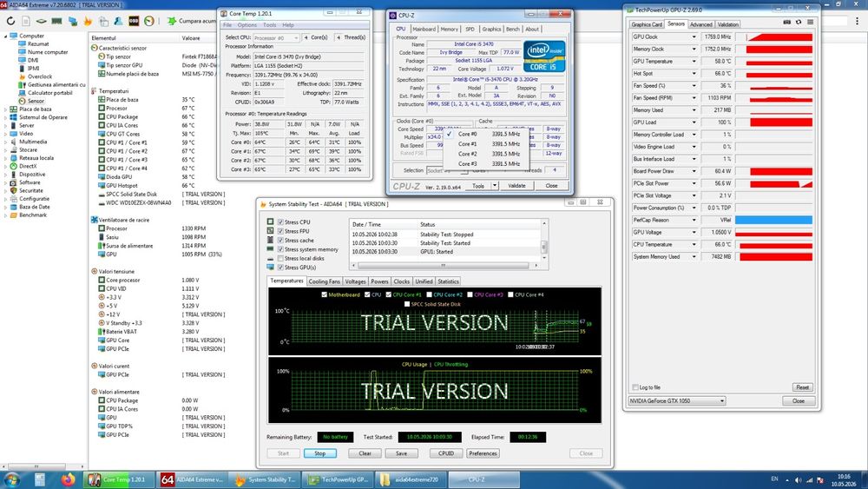Open aida64extreme720 folder taskbar button
Viewport: 868px width, 489px height.
tap(411, 479)
